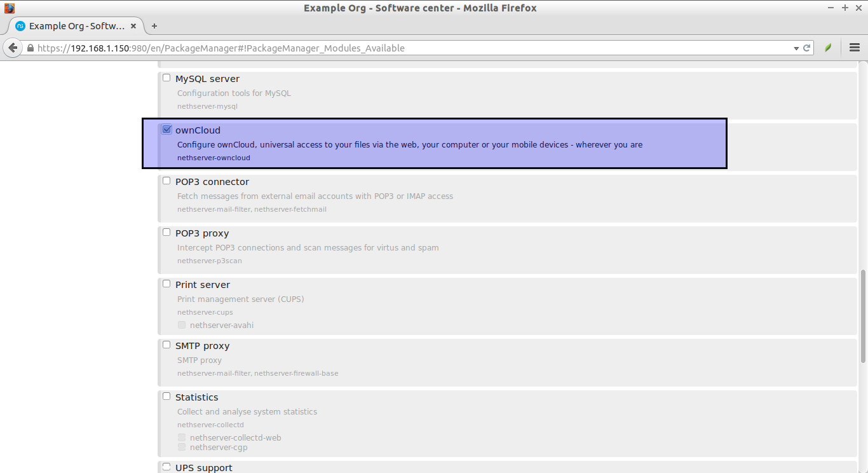Tick the Print server checkbox
This screenshot has width=868, height=473.
166,284
